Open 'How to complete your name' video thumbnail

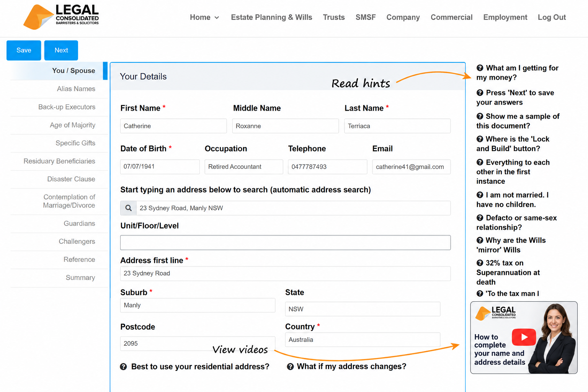coord(524,338)
